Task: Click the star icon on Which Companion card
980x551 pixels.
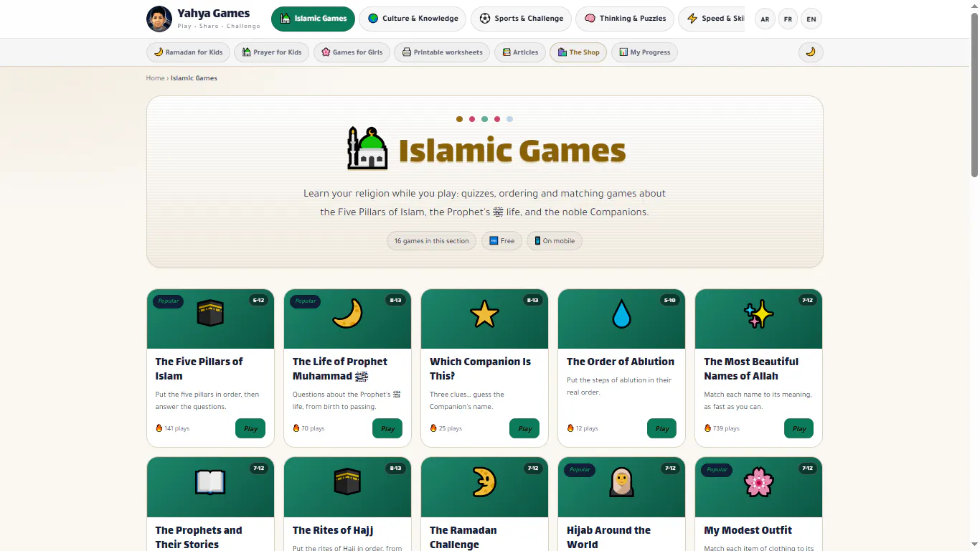Action: [x=484, y=314]
